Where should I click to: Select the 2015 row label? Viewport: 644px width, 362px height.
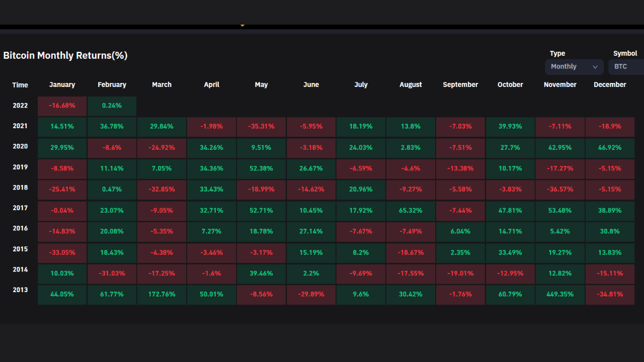coord(20,249)
